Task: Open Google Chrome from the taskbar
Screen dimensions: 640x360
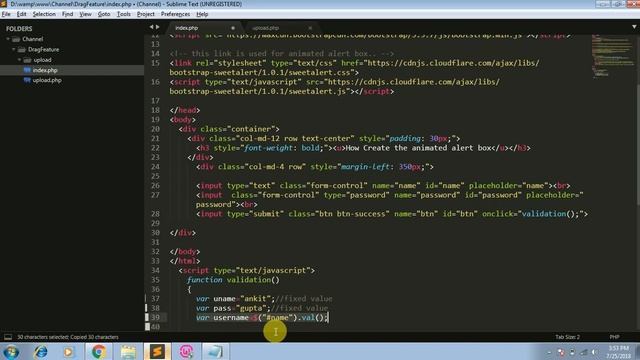Action: (98, 351)
